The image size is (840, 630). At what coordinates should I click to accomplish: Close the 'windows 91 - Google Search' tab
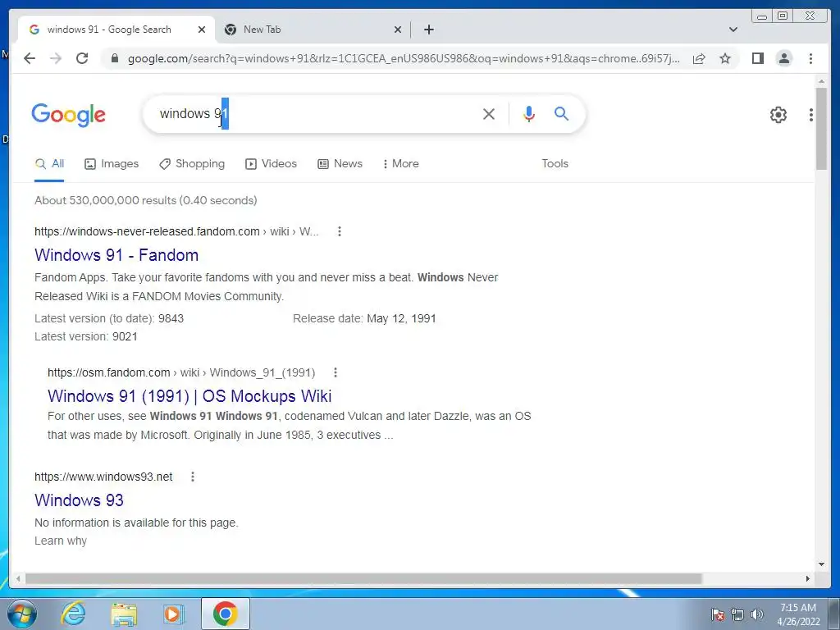(202, 30)
